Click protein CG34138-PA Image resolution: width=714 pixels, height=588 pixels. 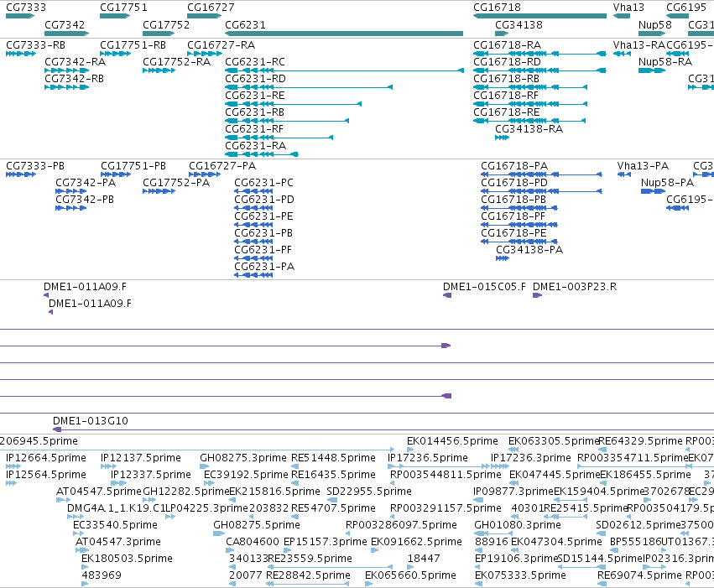529,250
